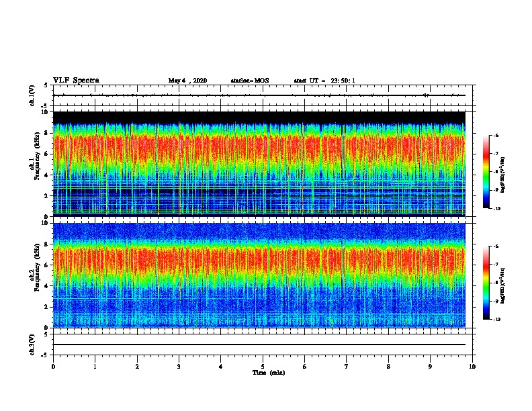Click the ch.1 voltage waveform trace
The image size is (532, 411).
259,95
